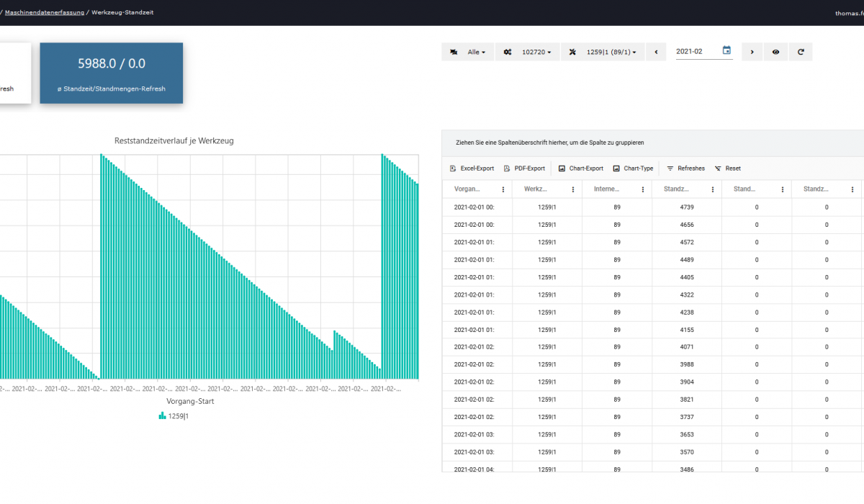The image size is (864, 504).
Task: Open the 1259|1 (89/1) tool dropdown
Action: pyautogui.click(x=603, y=52)
